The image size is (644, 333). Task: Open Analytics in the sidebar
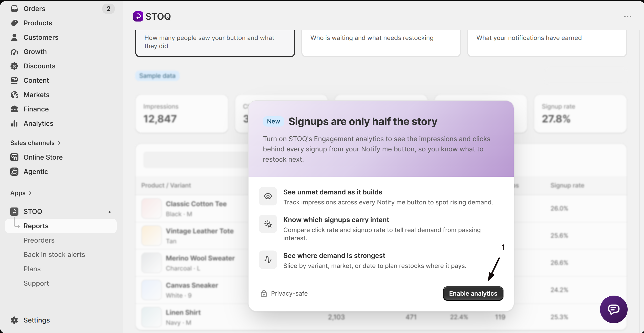[x=61, y=123]
